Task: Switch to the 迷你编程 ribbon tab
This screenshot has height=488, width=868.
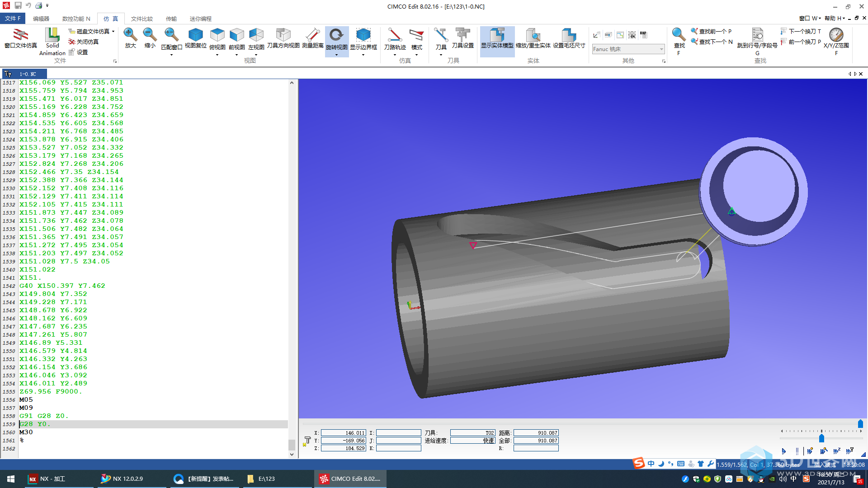Action: click(200, 19)
